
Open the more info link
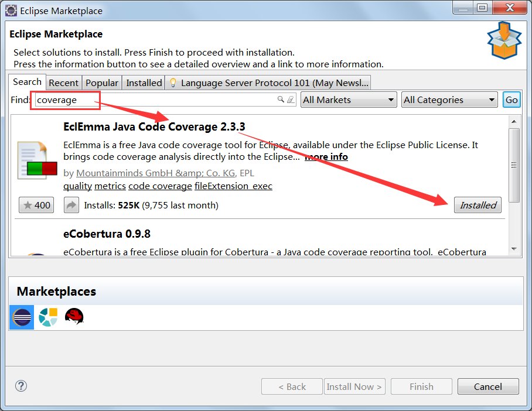[x=326, y=157]
